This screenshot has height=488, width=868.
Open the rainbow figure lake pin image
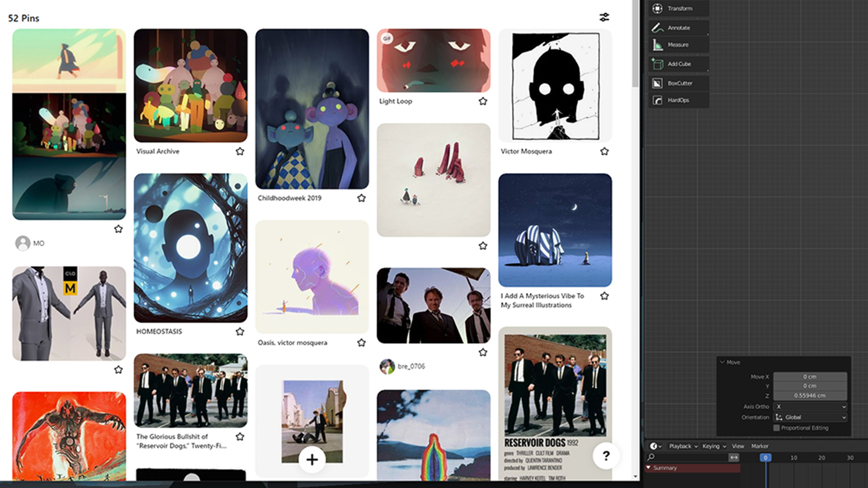click(x=434, y=435)
